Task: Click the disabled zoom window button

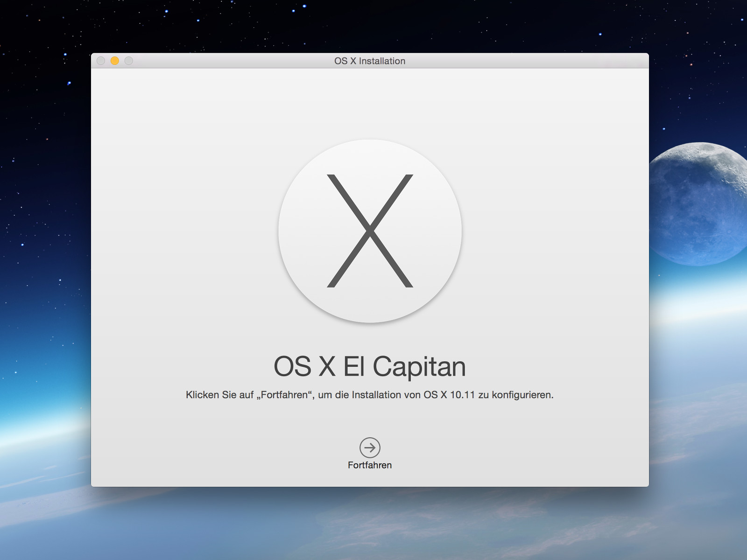Action: [x=129, y=61]
